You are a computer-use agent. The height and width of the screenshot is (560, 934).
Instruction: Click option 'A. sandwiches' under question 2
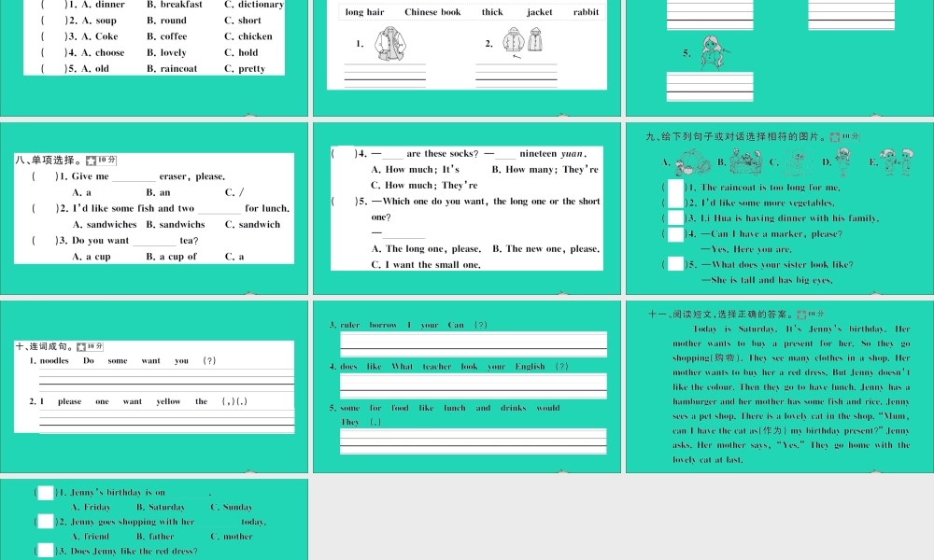tap(105, 224)
